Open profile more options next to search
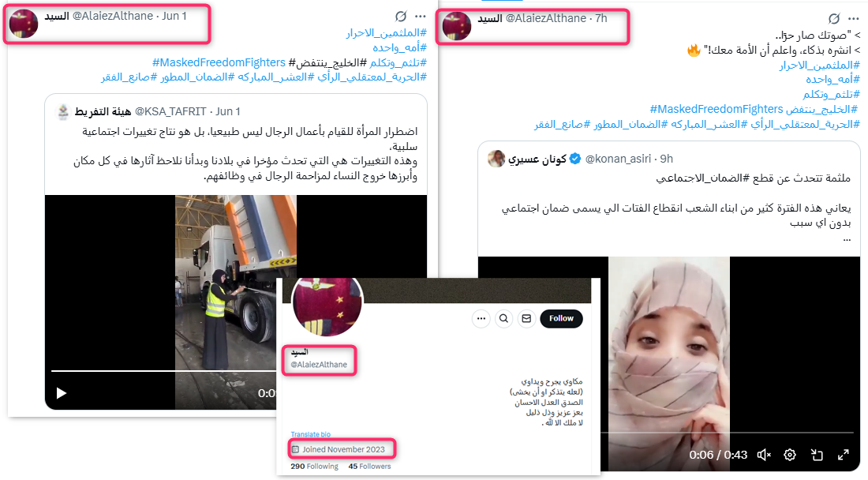868x480 pixels. pyautogui.click(x=481, y=318)
